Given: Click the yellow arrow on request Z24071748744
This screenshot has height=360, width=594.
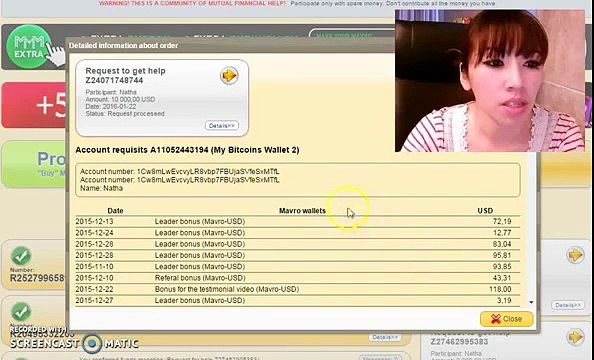Looking at the screenshot, I should pyautogui.click(x=229, y=75).
